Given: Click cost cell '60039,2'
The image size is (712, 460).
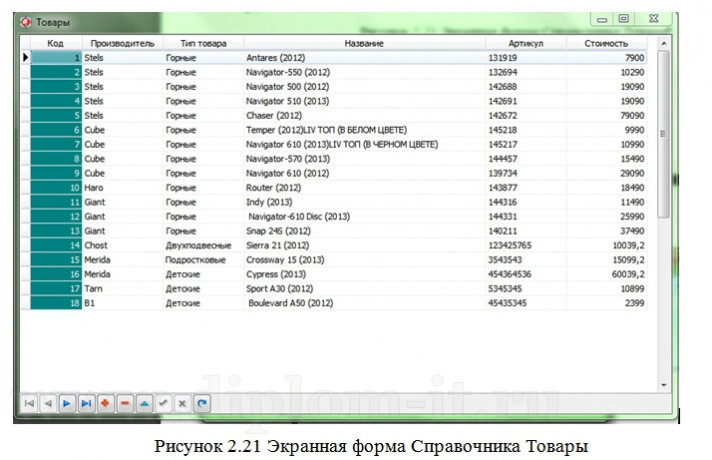Looking at the screenshot, I should pyautogui.click(x=607, y=274).
